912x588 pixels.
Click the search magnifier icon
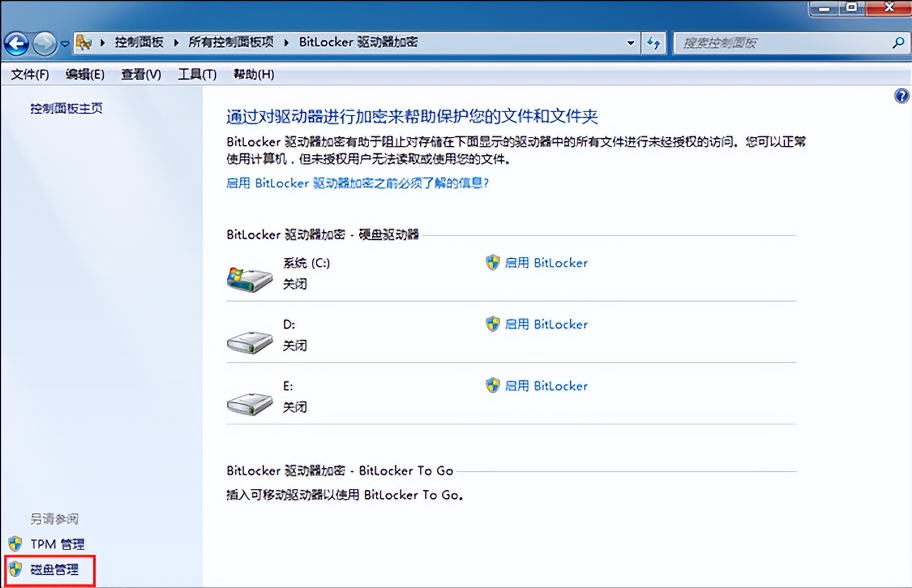[x=898, y=42]
